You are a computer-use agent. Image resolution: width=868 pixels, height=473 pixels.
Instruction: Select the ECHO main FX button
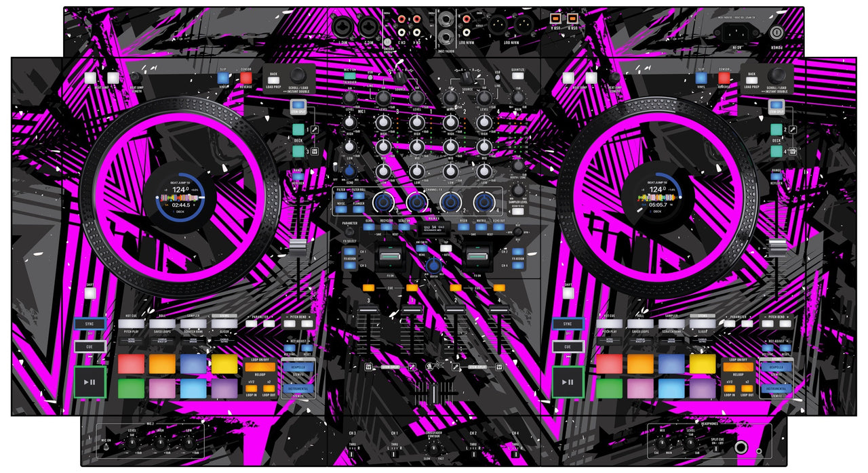(x=370, y=228)
